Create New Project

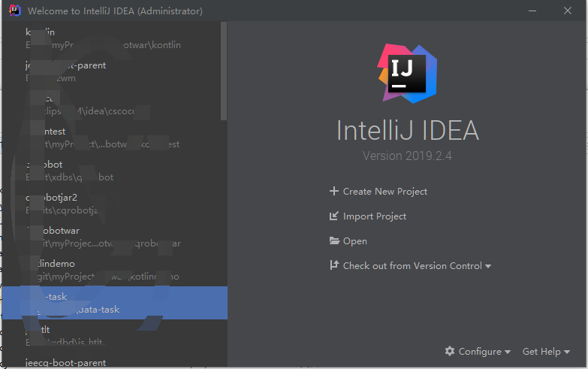[x=385, y=192]
